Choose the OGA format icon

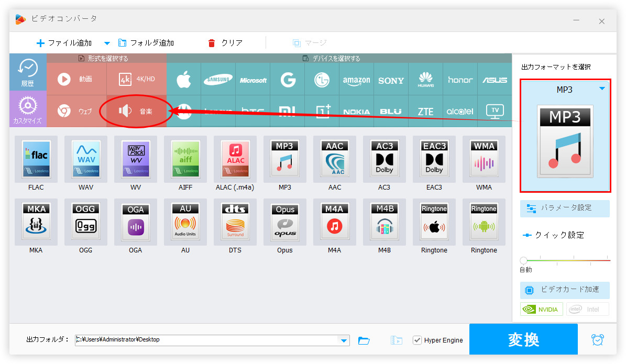click(x=136, y=222)
